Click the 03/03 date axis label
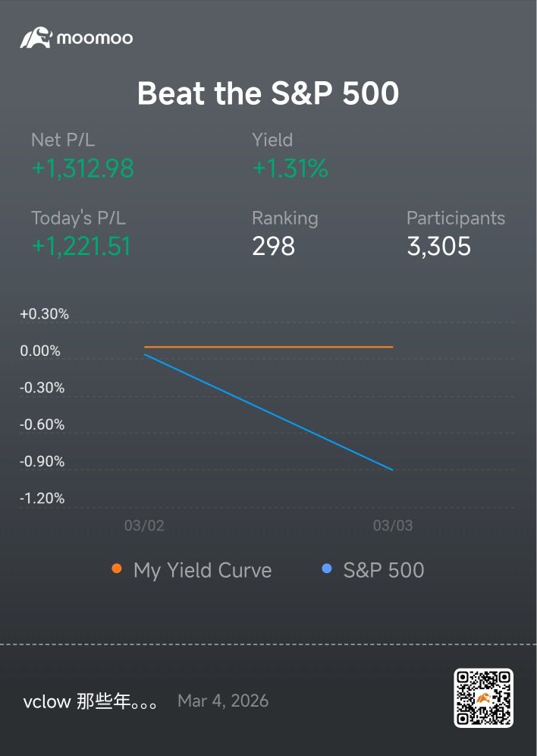Viewport: 537px width, 756px height. (393, 525)
